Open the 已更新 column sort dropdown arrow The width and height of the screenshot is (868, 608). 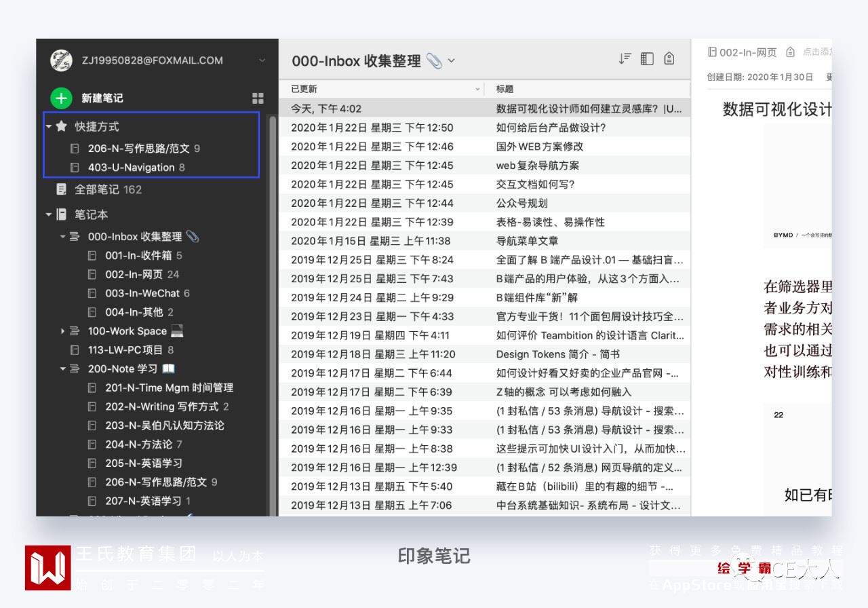(477, 90)
